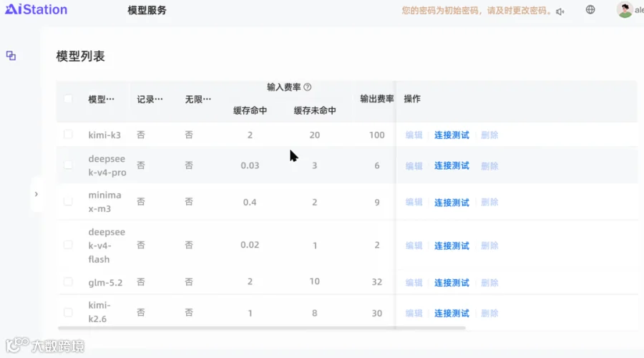Image resolution: width=644 pixels, height=358 pixels.
Task: Click kimi-k3 output rate 100
Action: click(376, 135)
